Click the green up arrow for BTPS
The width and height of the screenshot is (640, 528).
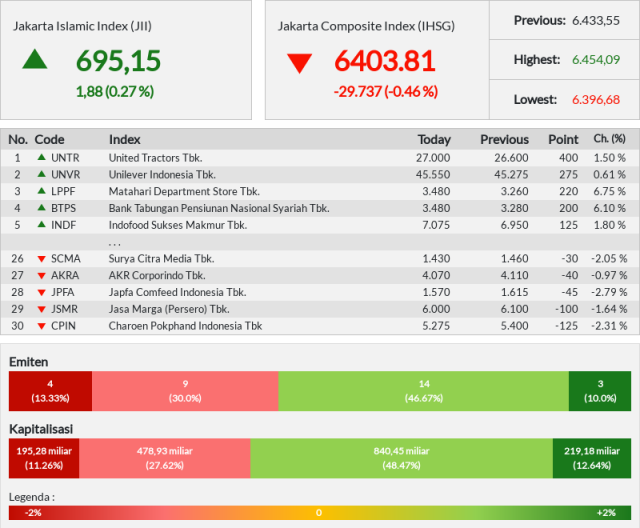click(41, 207)
